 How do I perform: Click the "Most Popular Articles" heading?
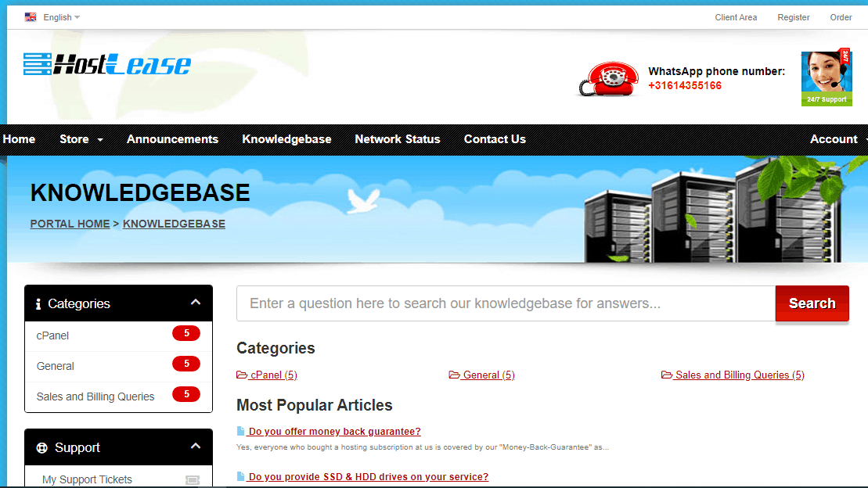(x=315, y=405)
